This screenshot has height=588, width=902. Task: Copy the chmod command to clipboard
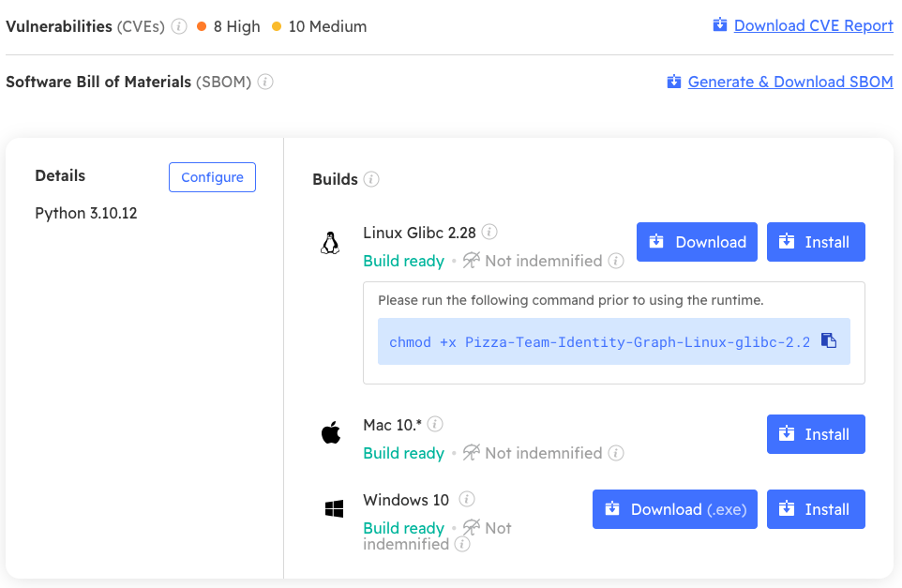pyautogui.click(x=829, y=340)
